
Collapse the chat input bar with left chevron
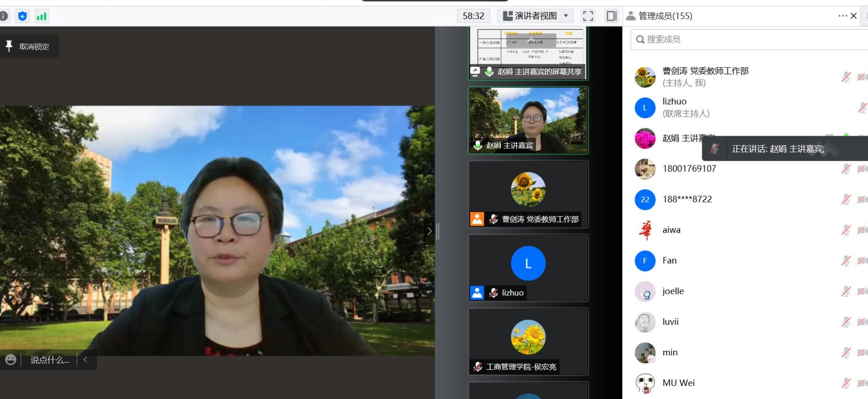pos(85,360)
